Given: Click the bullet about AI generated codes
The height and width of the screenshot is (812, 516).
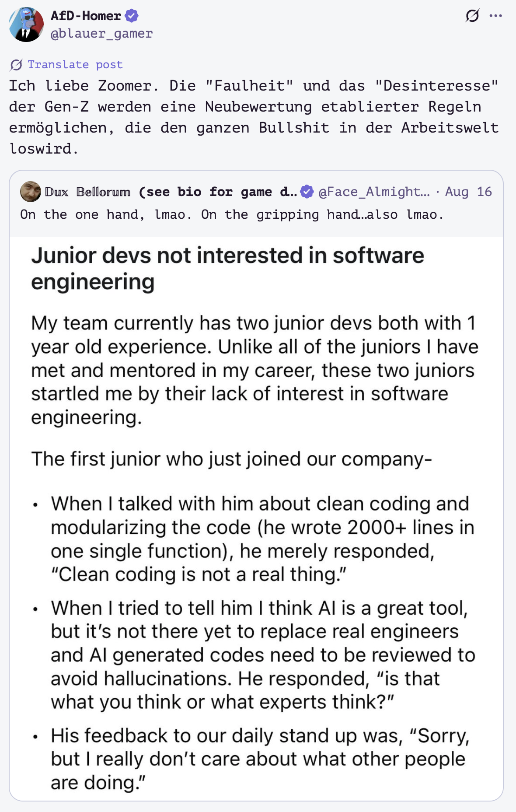Looking at the screenshot, I should point(262,655).
